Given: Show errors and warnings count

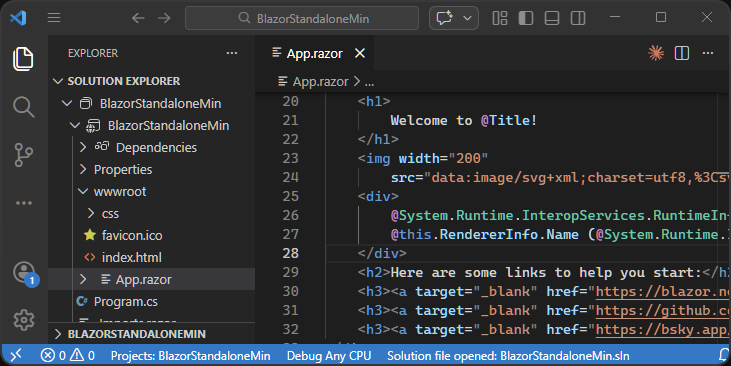Looking at the screenshot, I should (68, 356).
